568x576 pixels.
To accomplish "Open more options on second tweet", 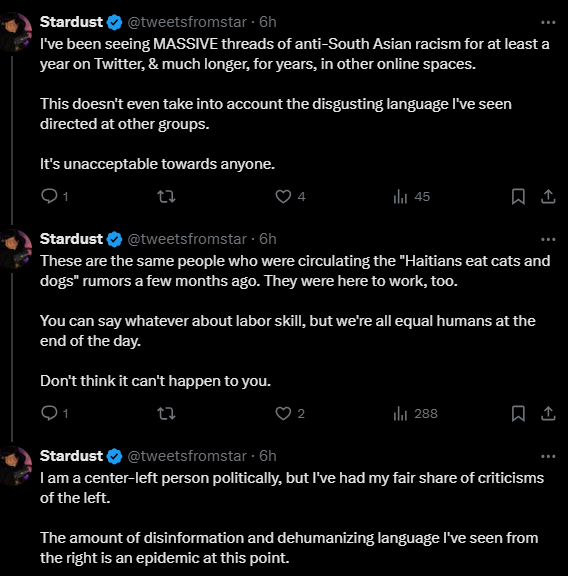I will coord(548,240).
